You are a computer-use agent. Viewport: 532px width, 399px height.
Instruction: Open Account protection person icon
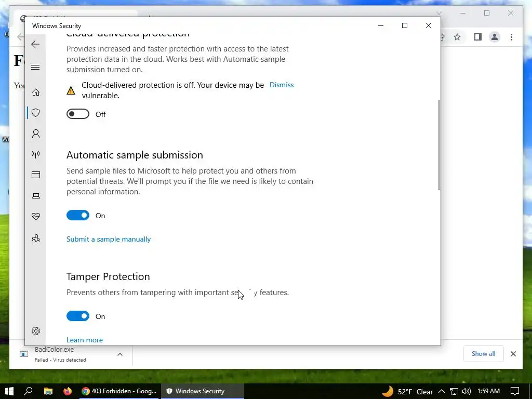[36, 134]
